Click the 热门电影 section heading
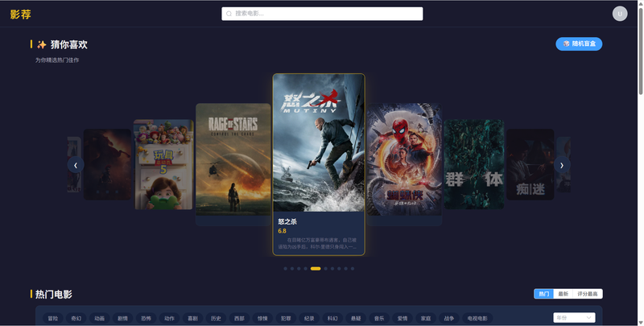 pos(53,294)
